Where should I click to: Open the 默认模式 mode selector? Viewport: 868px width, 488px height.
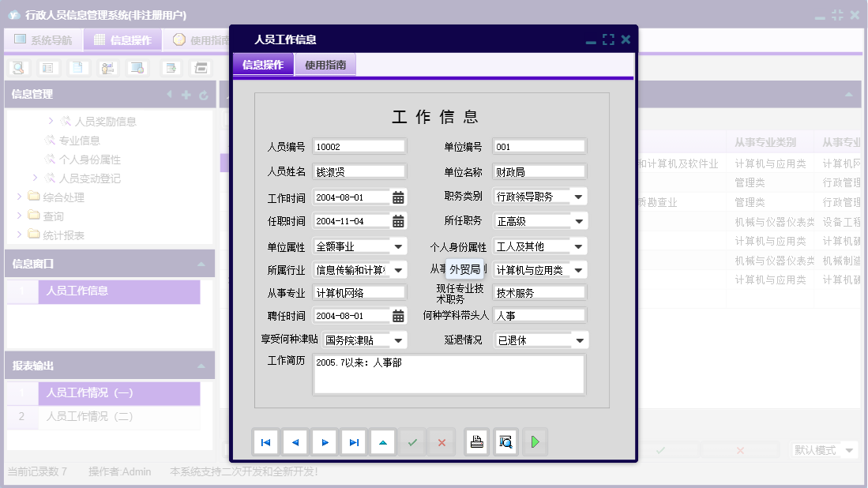coord(824,449)
